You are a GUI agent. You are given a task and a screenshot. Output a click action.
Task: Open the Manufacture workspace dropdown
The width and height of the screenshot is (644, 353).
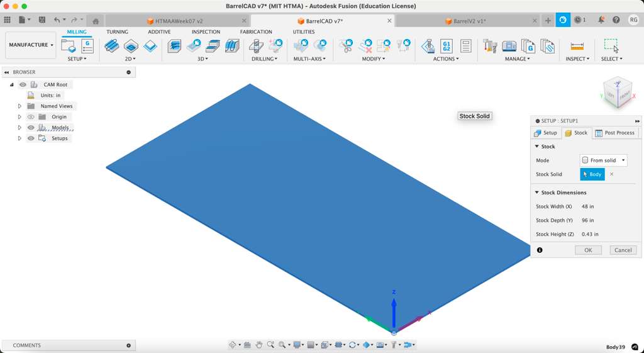pos(31,45)
